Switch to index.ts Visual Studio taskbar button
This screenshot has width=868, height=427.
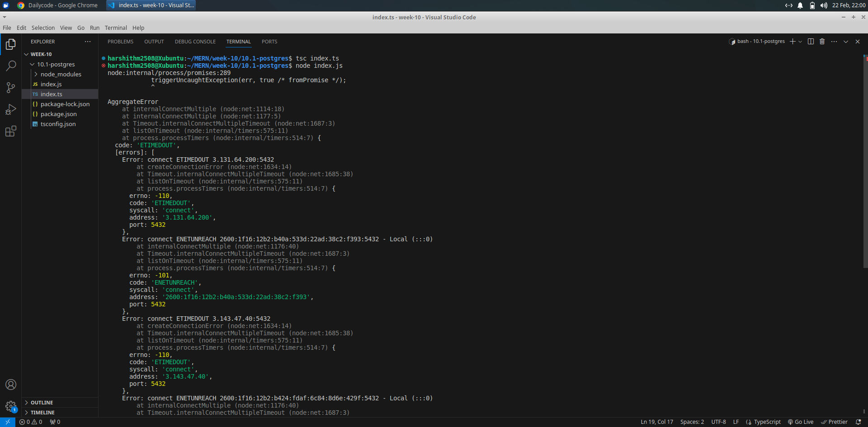(x=151, y=5)
